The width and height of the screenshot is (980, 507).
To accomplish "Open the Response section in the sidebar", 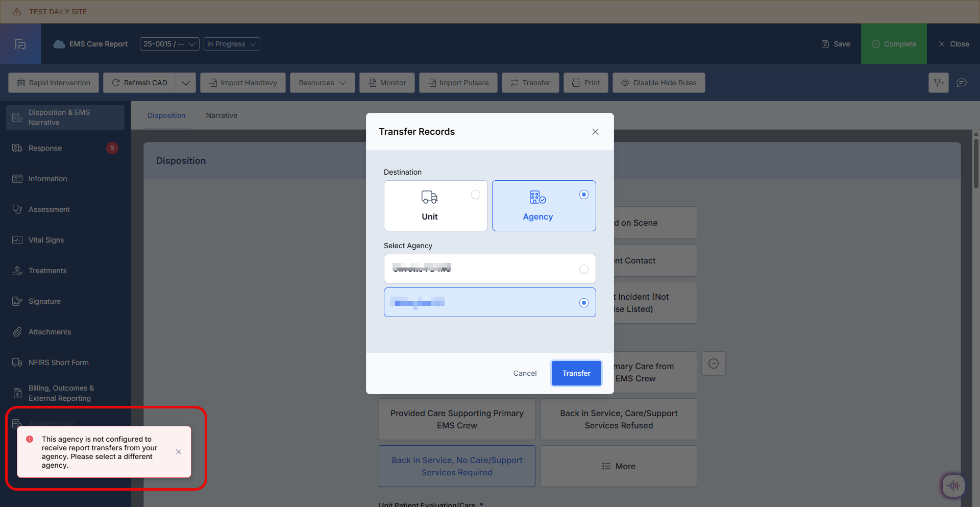I will [45, 148].
